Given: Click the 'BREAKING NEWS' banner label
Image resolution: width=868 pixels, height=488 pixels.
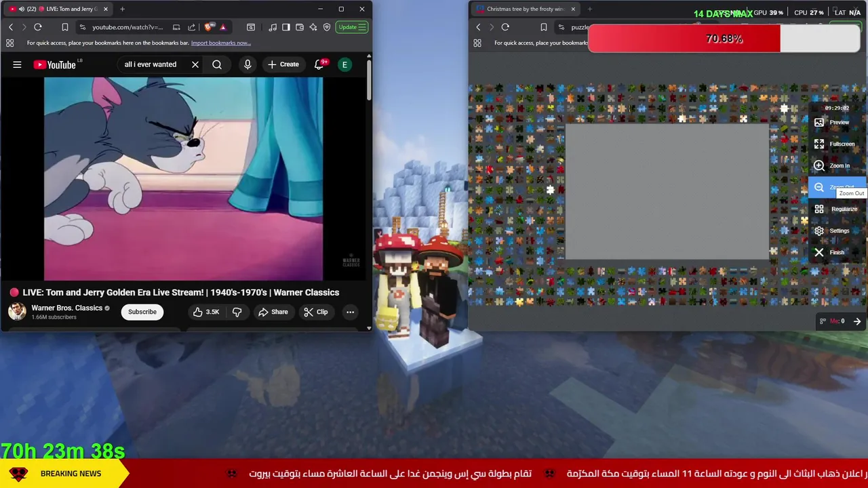Looking at the screenshot, I should click(x=71, y=473).
